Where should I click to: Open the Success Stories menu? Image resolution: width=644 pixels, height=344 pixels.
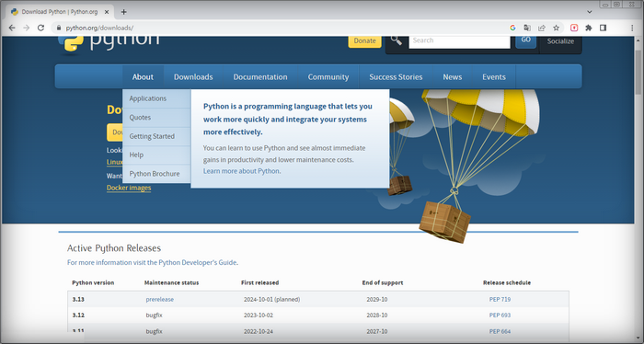[396, 76]
